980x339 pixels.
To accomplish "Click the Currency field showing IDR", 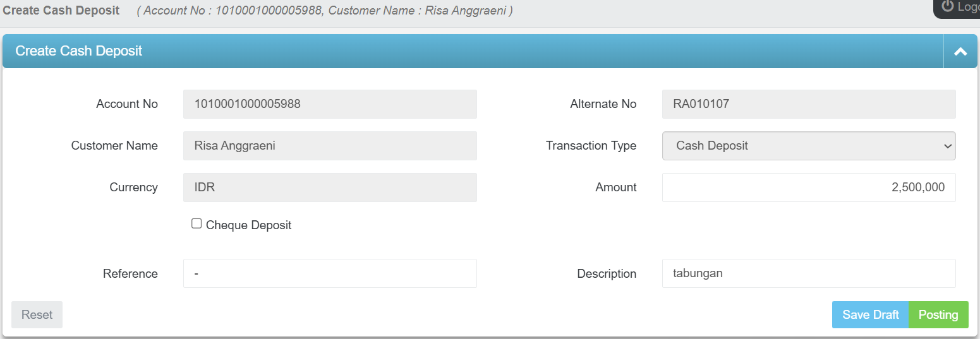I will pos(329,187).
